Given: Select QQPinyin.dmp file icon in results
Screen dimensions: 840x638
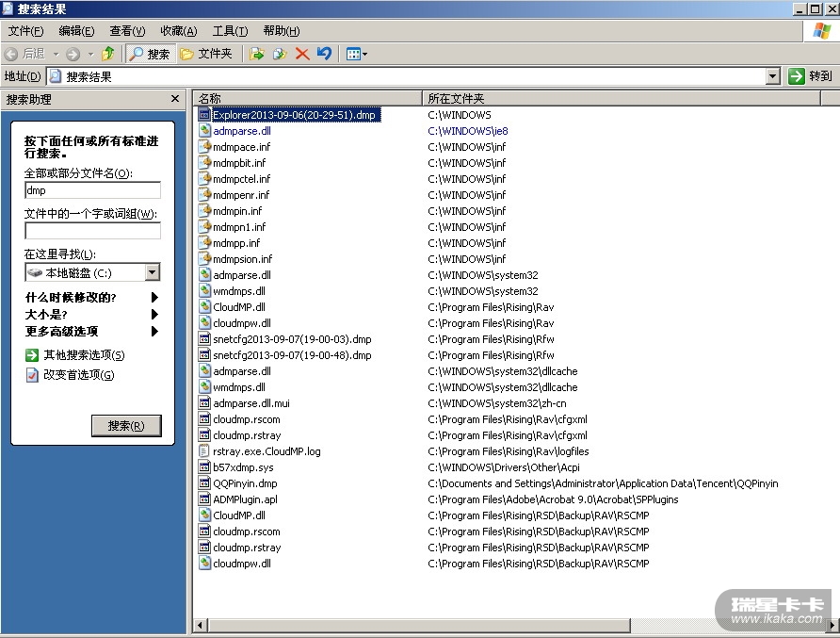Looking at the screenshot, I should point(205,483).
